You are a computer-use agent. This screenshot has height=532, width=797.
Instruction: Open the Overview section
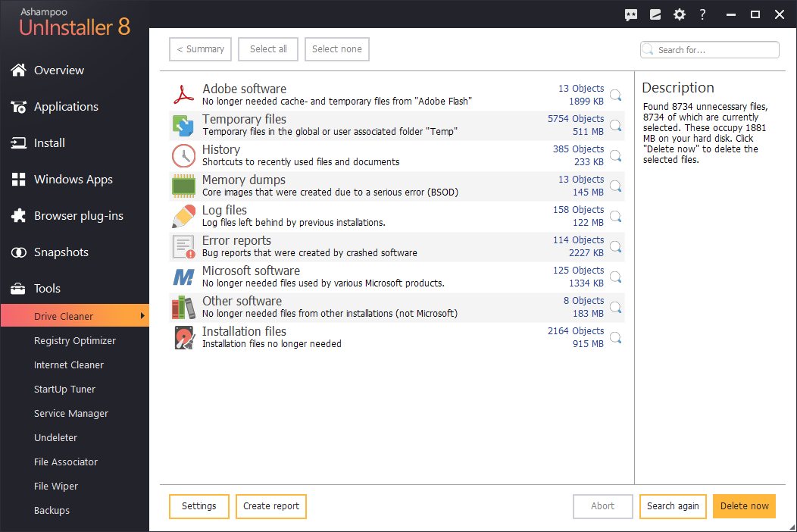click(59, 70)
